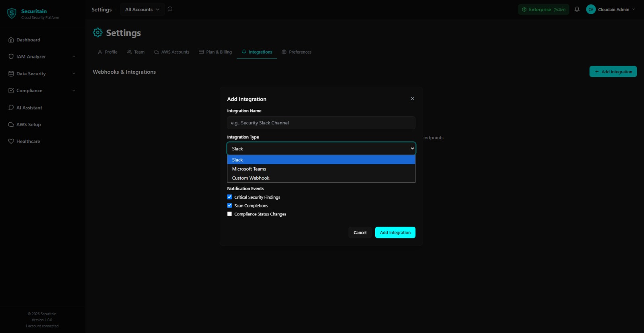Screen dimensions: 644x333
Task: Click the AWS Setup cloud icon
Action: (x=11, y=124)
